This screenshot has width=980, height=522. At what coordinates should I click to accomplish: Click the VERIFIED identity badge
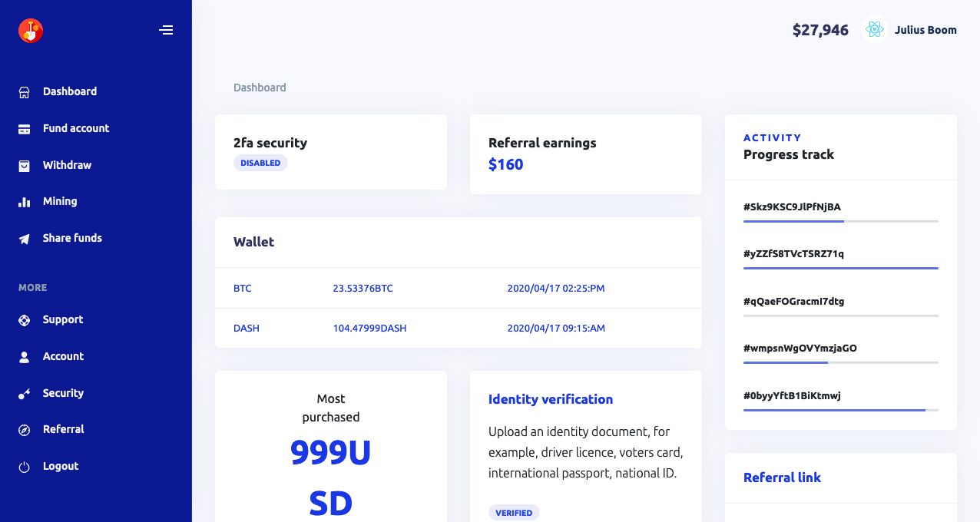point(514,512)
